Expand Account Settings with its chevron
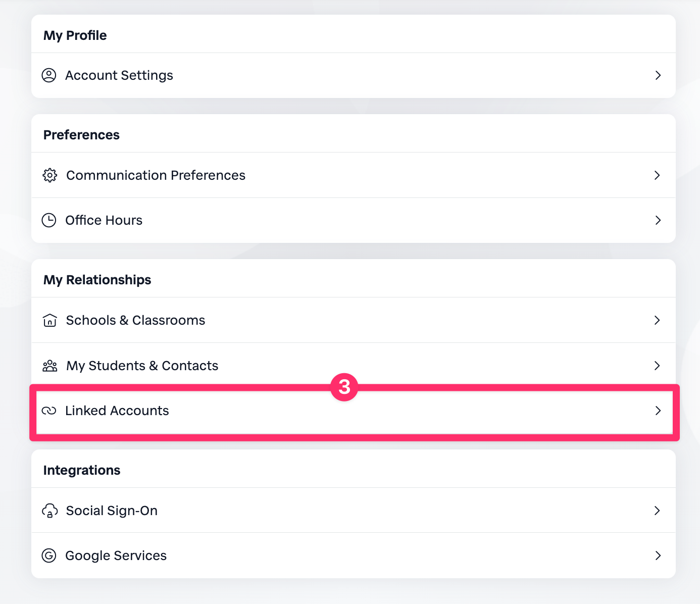This screenshot has width=700, height=604. [x=658, y=75]
